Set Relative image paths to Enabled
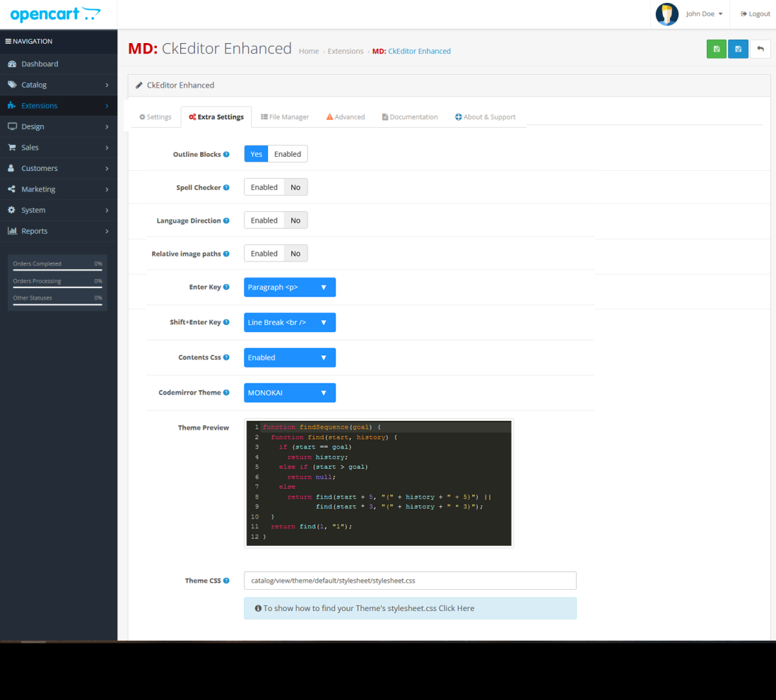 click(264, 254)
